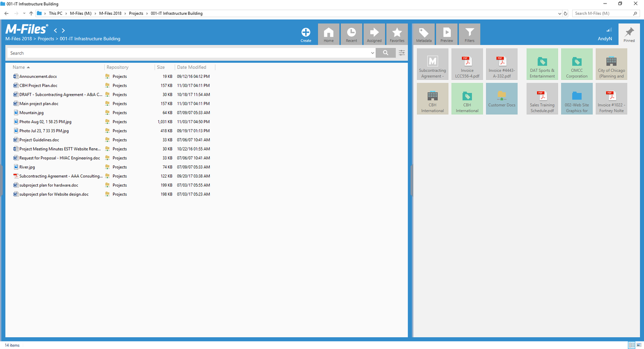Focus Search M-Files (M:) Explorer box

tap(607, 13)
